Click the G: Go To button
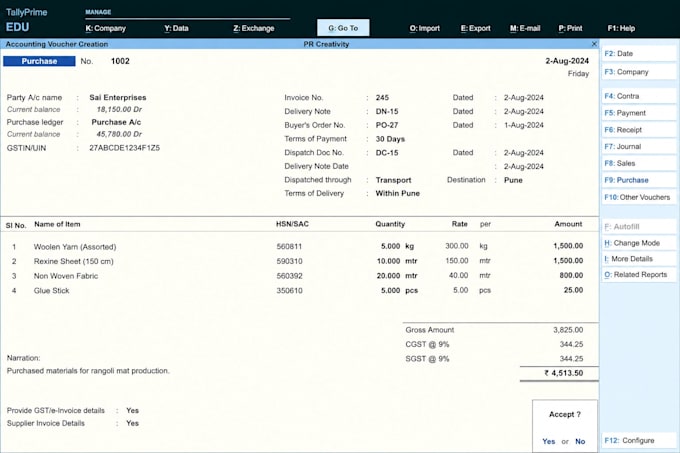The width and height of the screenshot is (680, 453). [343, 28]
